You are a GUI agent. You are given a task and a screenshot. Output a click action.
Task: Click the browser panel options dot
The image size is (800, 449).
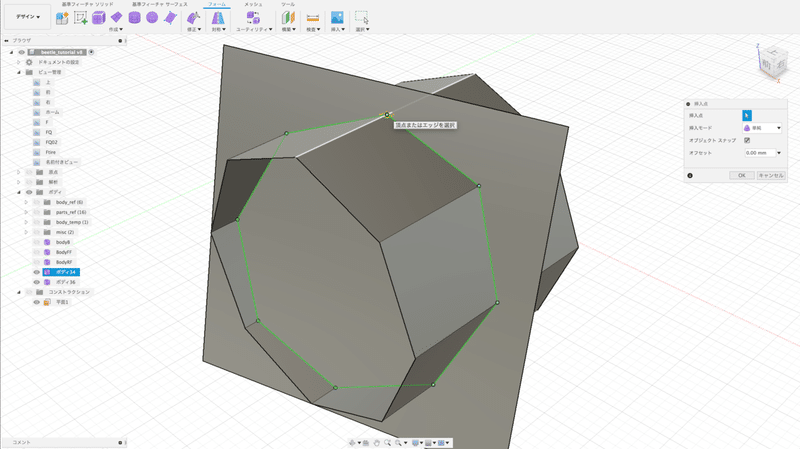[x=120, y=40]
